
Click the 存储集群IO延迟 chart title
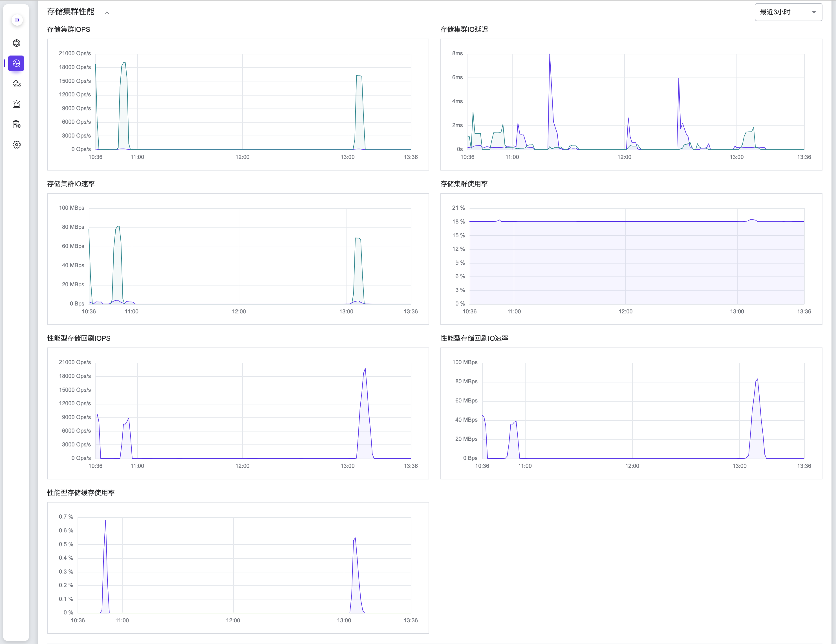coord(464,30)
